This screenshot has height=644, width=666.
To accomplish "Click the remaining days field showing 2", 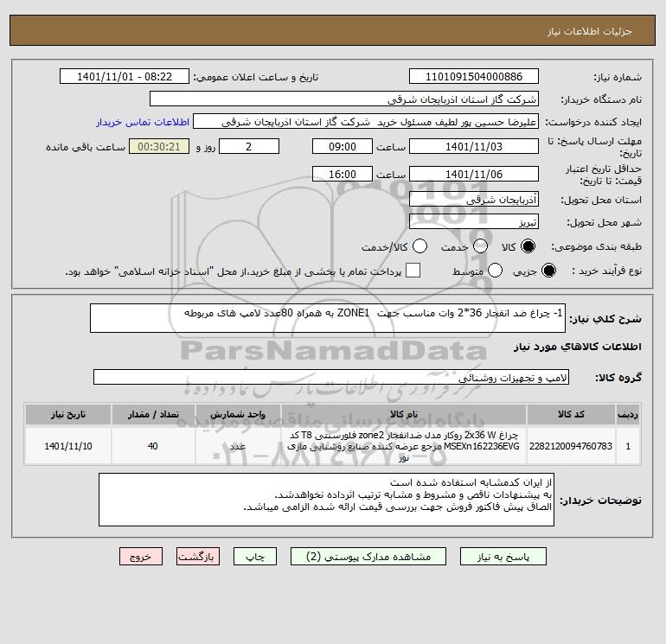I will coord(249,146).
